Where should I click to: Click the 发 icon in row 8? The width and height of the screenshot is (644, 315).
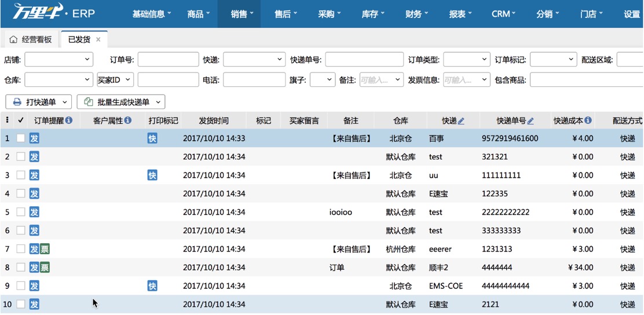pos(34,268)
